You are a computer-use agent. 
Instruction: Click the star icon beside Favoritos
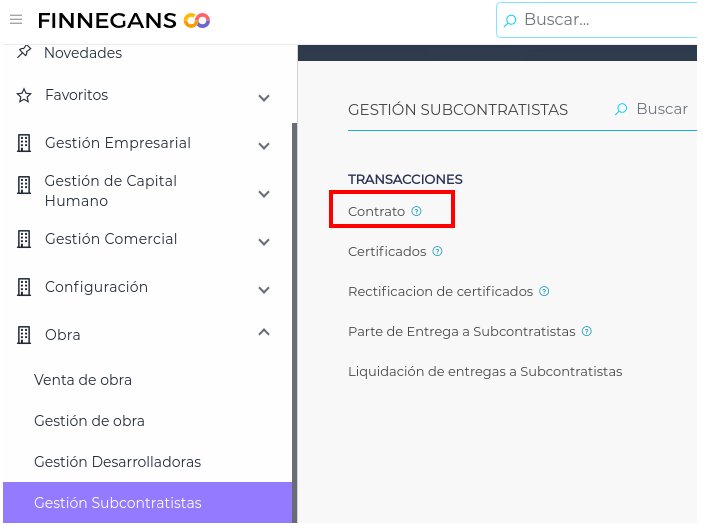25,95
